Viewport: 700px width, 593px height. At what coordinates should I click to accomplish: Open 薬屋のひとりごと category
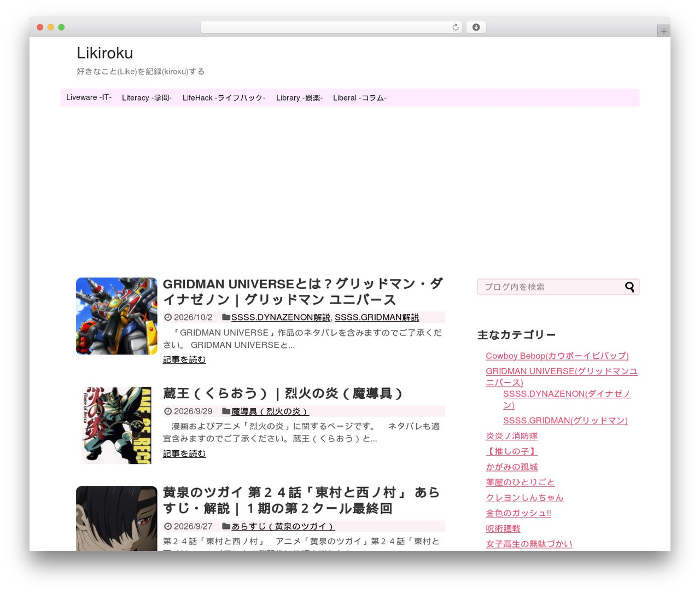(520, 482)
